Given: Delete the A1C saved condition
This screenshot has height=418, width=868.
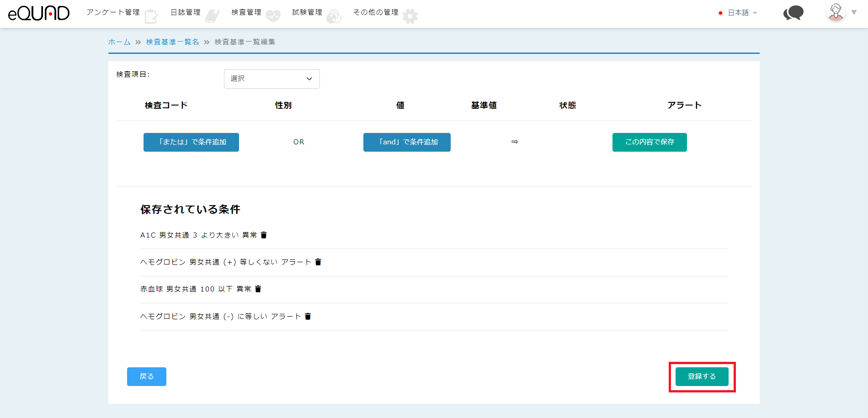Looking at the screenshot, I should coord(264,235).
